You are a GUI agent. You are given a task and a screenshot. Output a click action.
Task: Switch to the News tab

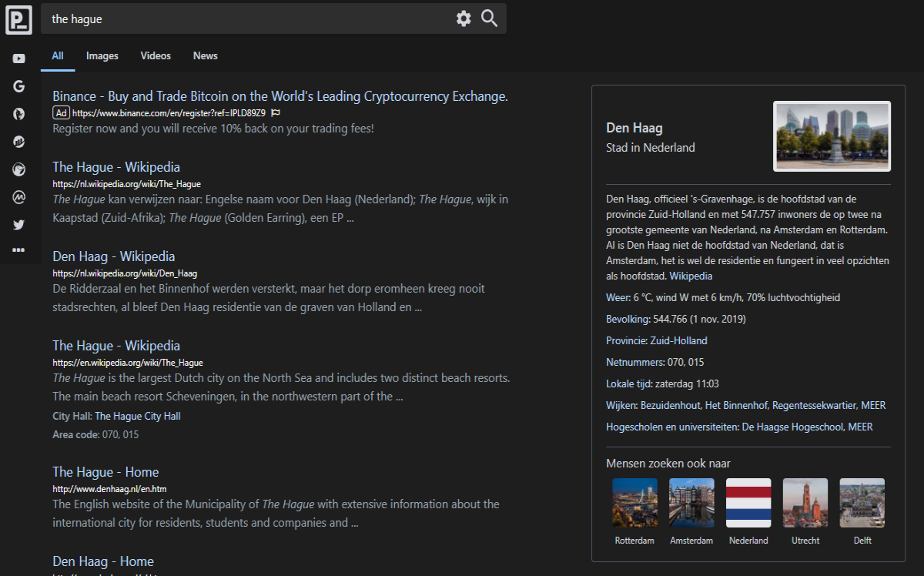point(206,55)
